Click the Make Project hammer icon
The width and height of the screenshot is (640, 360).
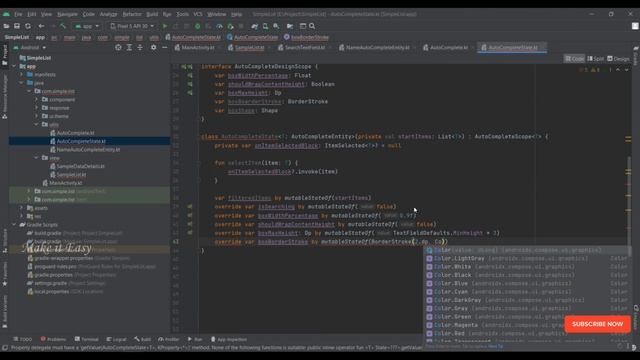(63, 26)
